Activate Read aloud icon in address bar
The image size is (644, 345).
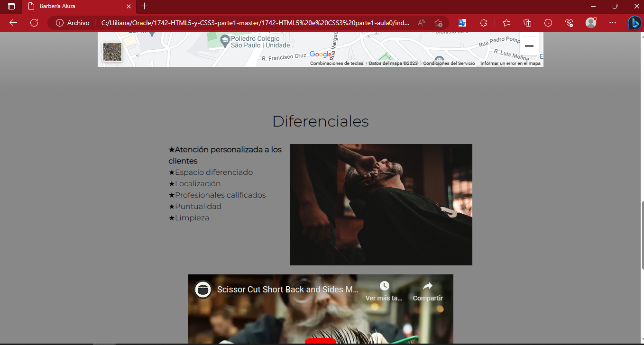click(x=421, y=23)
